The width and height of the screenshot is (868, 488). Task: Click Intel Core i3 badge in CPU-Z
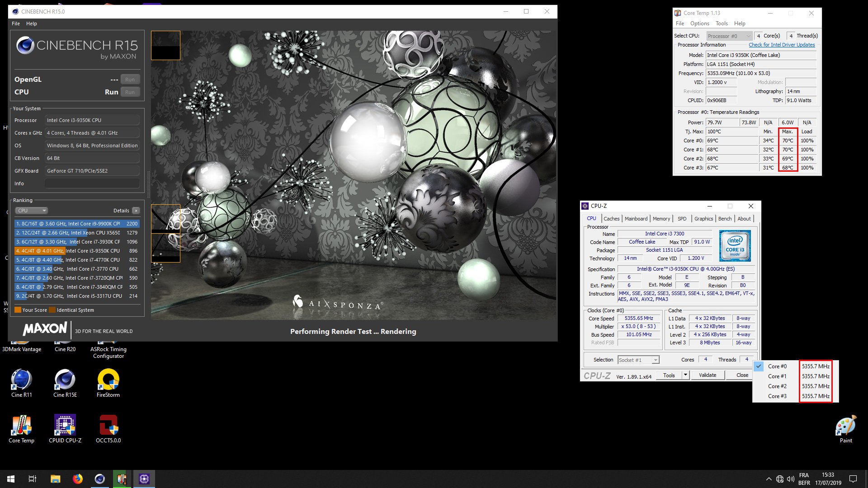[x=735, y=246]
